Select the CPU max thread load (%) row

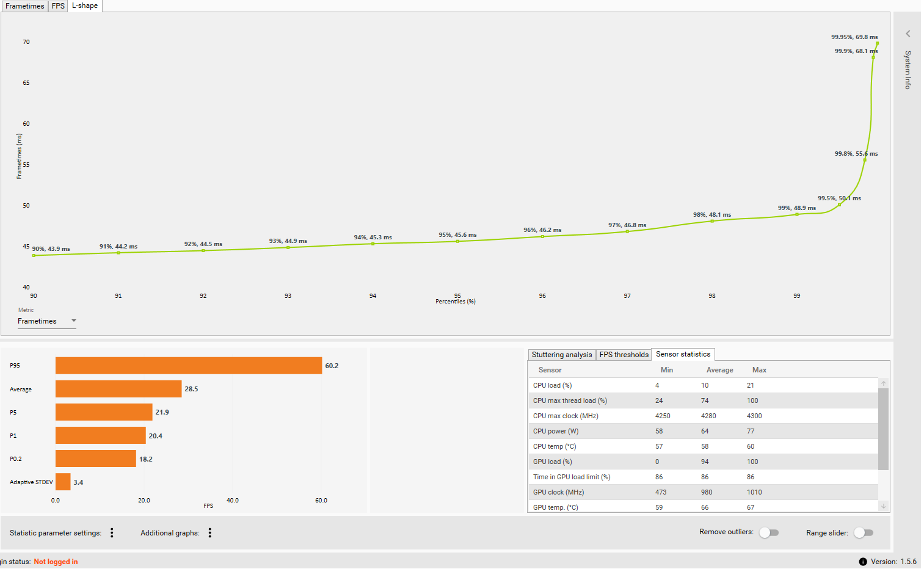703,400
